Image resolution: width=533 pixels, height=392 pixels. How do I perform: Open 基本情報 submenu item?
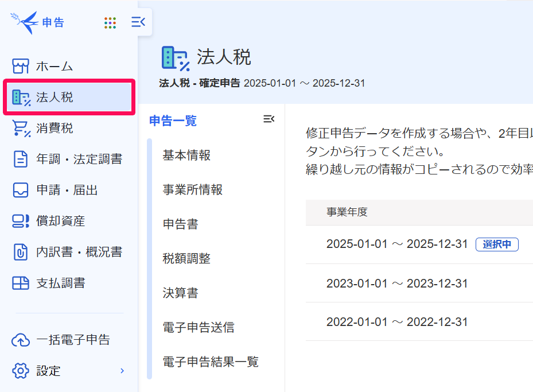pyautogui.click(x=186, y=155)
